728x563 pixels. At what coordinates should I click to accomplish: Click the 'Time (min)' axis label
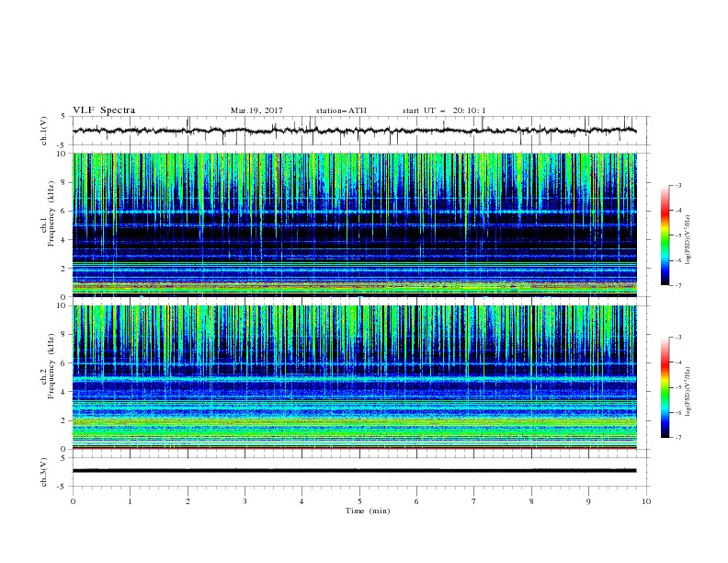[368, 511]
